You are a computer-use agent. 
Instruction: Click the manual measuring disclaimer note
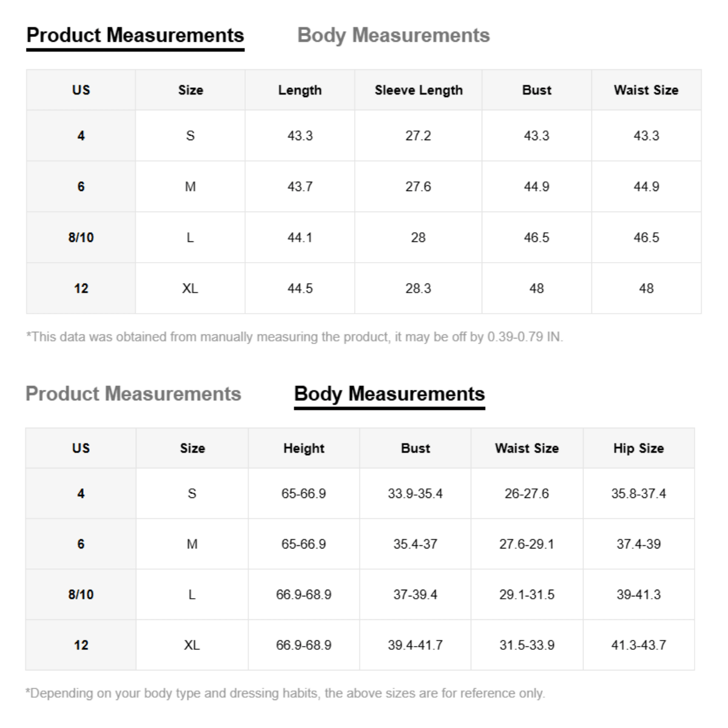[x=295, y=337]
